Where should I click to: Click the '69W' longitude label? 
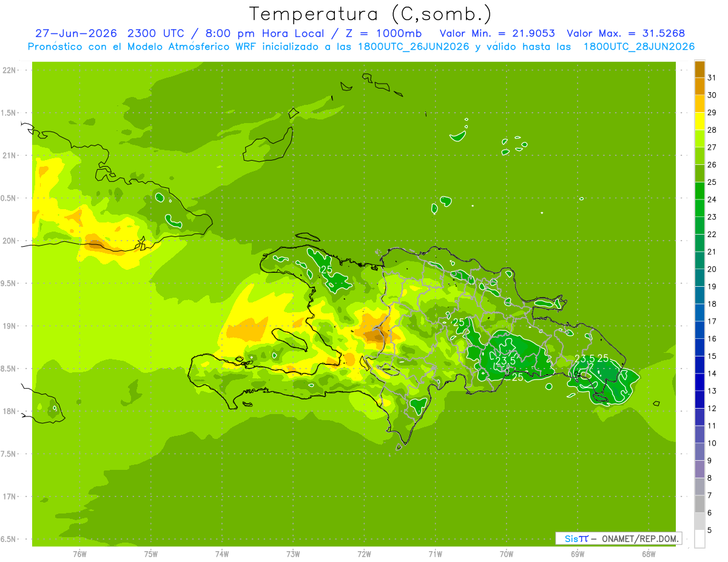click(578, 554)
